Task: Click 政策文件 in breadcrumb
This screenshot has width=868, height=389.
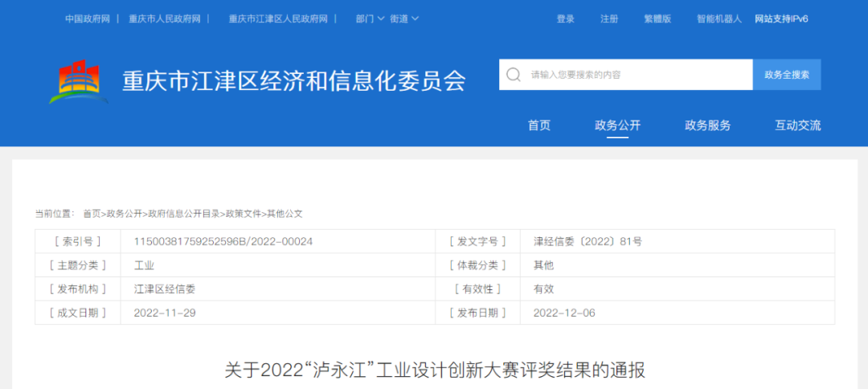Action: click(x=243, y=214)
